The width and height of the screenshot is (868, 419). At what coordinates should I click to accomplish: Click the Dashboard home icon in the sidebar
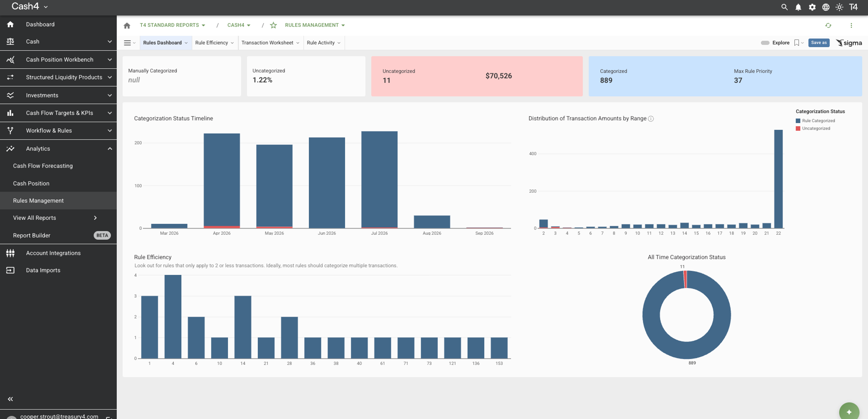point(10,24)
